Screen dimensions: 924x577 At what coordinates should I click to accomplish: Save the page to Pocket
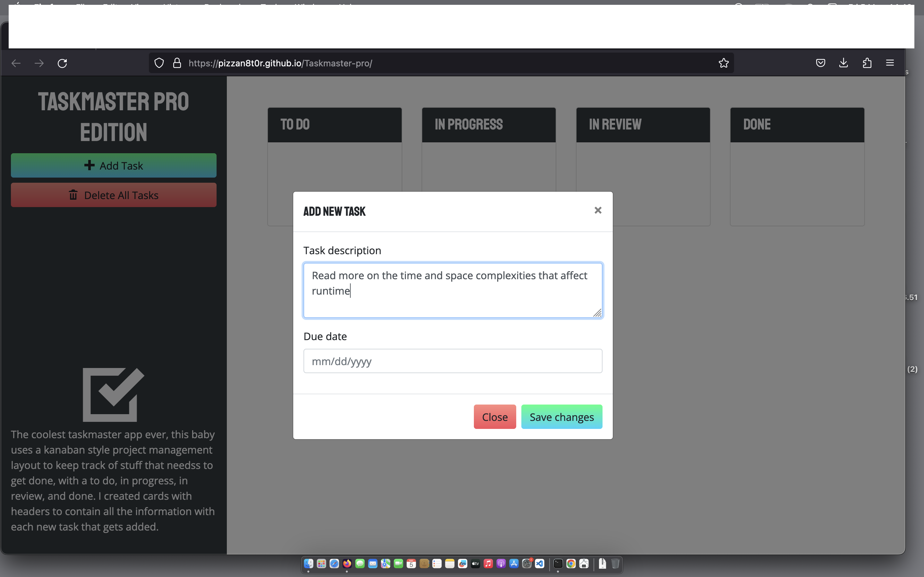(x=820, y=63)
